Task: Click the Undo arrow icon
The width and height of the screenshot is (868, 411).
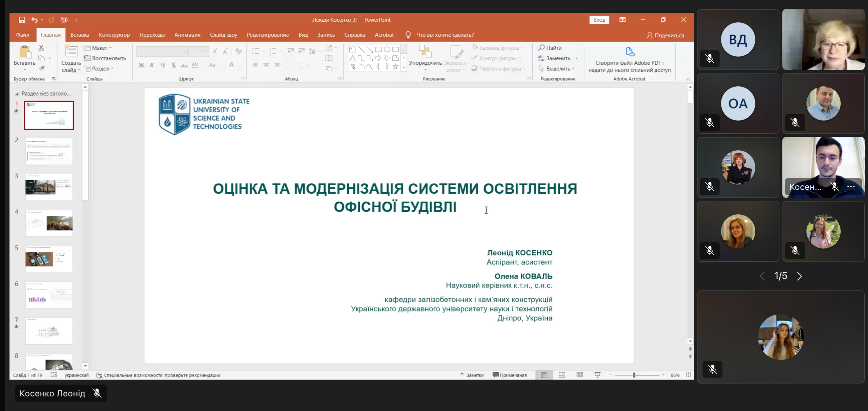Action: click(34, 20)
